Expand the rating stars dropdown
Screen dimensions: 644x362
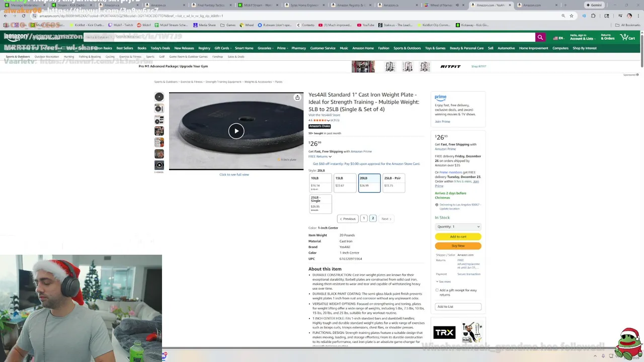pyautogui.click(x=329, y=121)
